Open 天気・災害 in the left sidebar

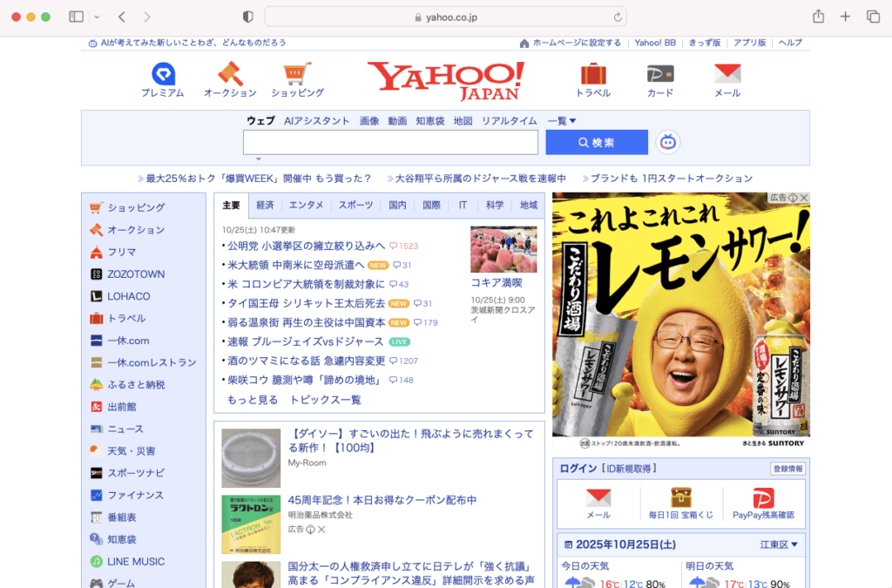coord(132,451)
